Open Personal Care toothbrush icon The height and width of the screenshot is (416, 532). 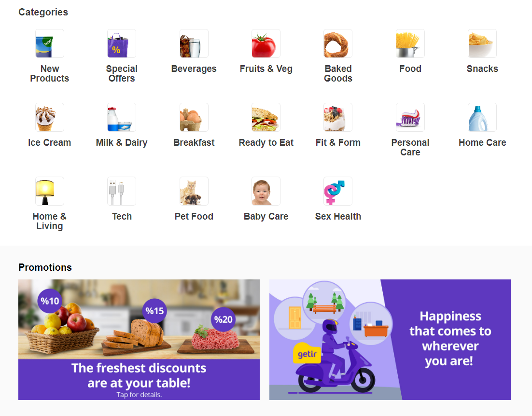pyautogui.click(x=410, y=117)
